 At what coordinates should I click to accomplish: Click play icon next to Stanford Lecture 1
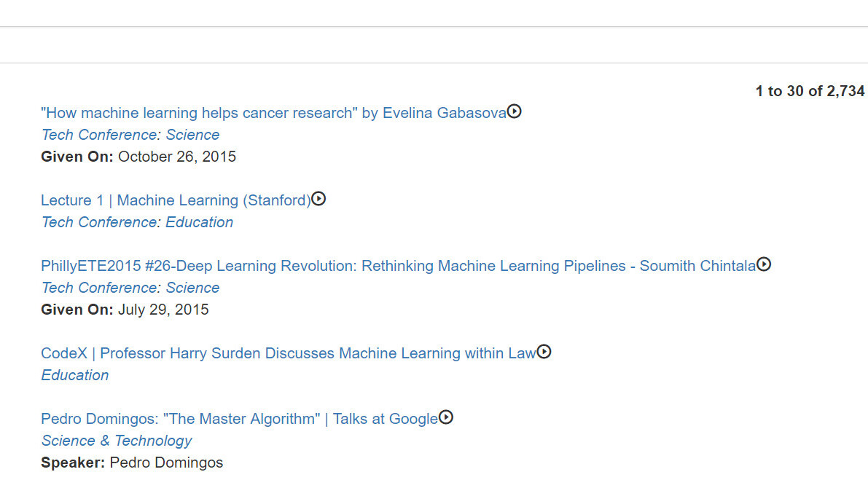coord(318,199)
